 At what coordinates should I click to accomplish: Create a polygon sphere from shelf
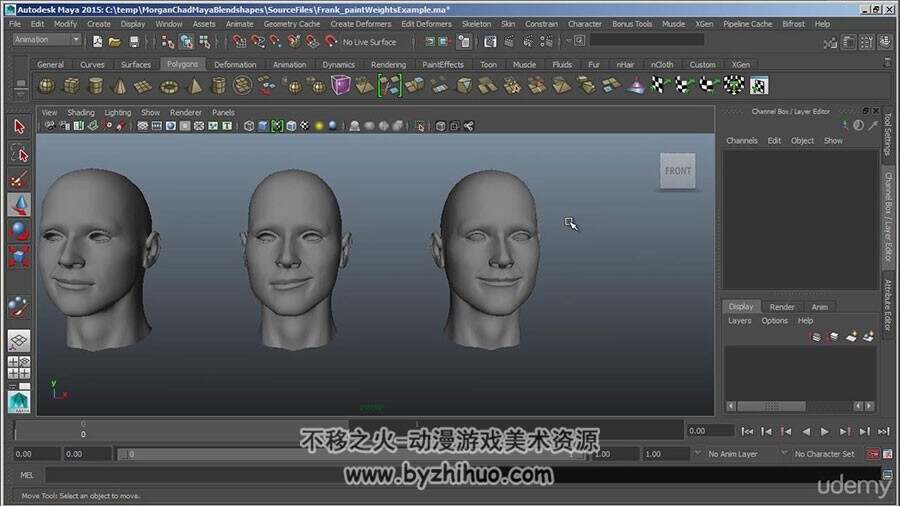(46, 86)
